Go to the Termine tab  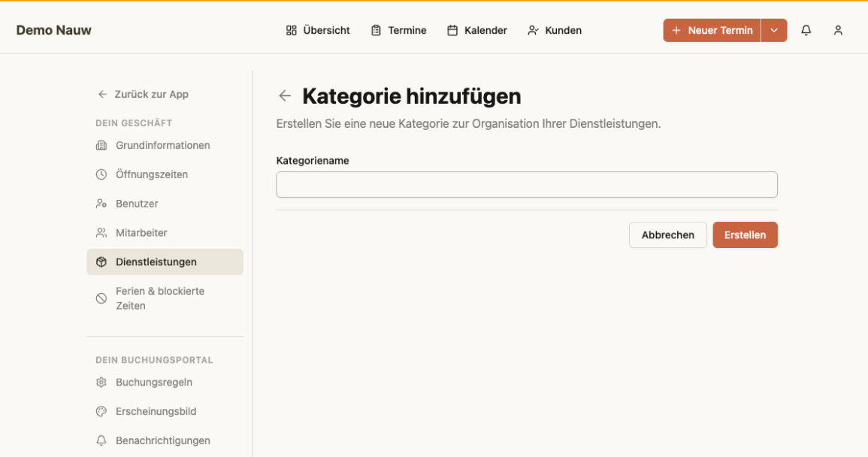pyautogui.click(x=398, y=31)
